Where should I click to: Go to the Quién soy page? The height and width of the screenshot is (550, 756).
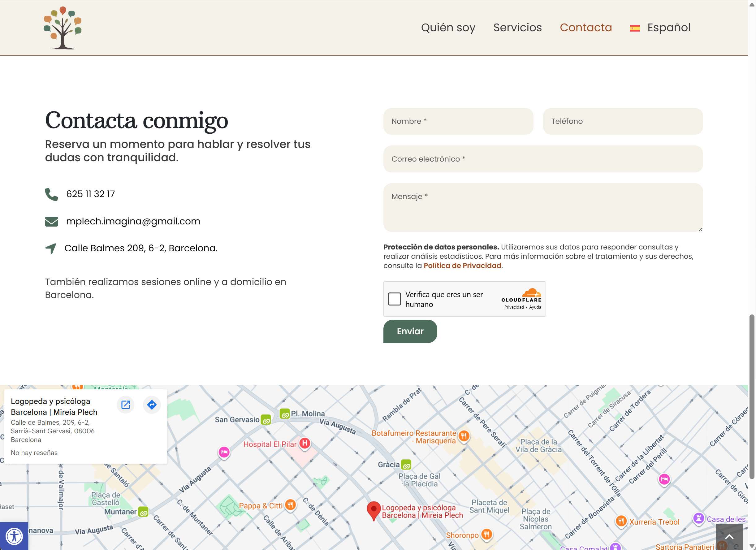(x=448, y=28)
